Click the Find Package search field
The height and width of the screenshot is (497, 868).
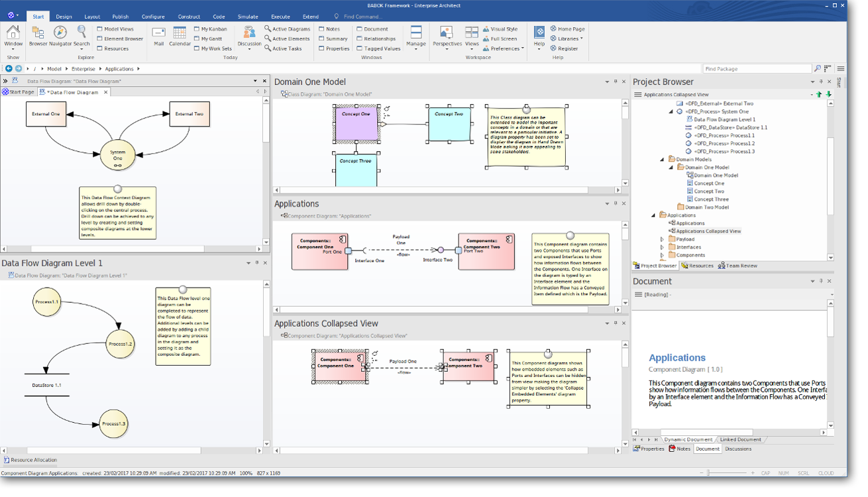tap(756, 69)
